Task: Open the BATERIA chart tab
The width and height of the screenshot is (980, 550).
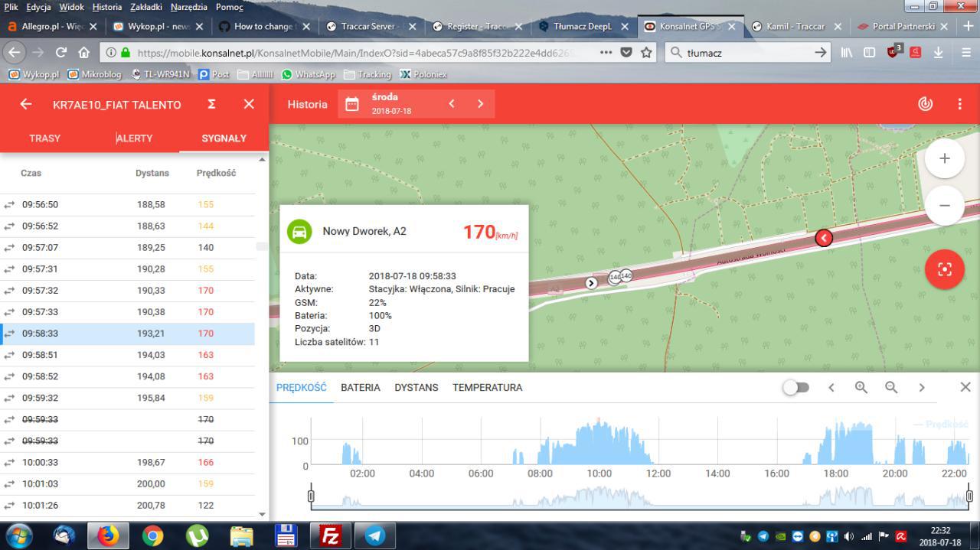Action: click(361, 388)
